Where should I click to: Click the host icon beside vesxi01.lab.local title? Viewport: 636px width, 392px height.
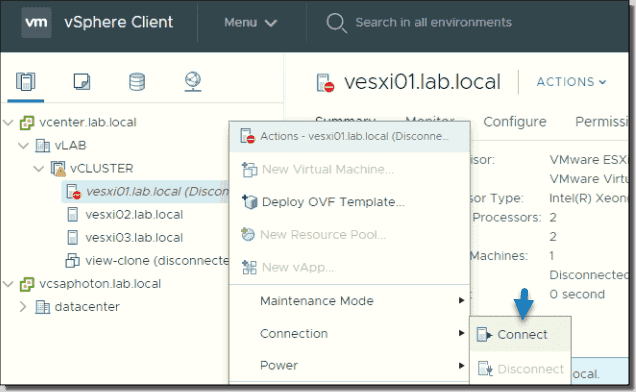coord(325,82)
